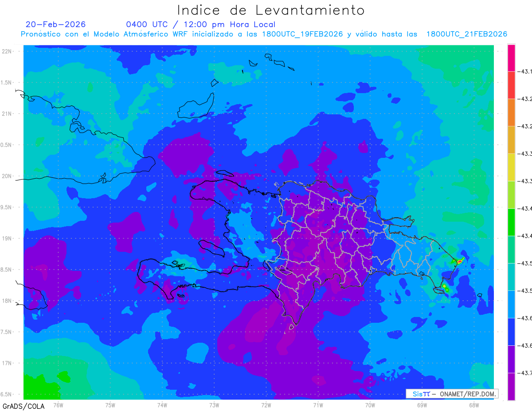Viewport: 532px width, 411px height.
Task: Click the '19N' latitude label
Action: pos(7,239)
